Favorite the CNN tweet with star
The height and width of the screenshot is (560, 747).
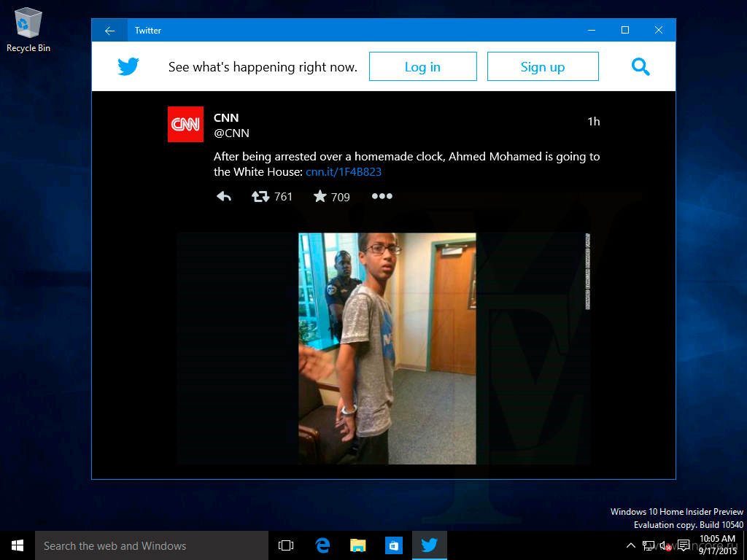[320, 196]
